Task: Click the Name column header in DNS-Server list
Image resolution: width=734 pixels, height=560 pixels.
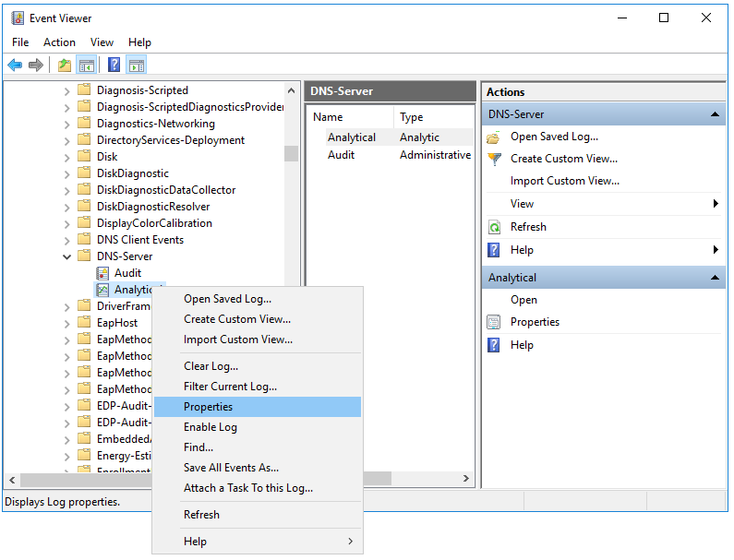Action: click(328, 117)
